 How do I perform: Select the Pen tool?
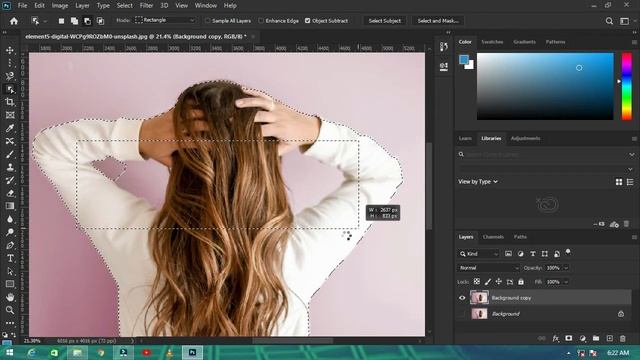click(x=10, y=245)
